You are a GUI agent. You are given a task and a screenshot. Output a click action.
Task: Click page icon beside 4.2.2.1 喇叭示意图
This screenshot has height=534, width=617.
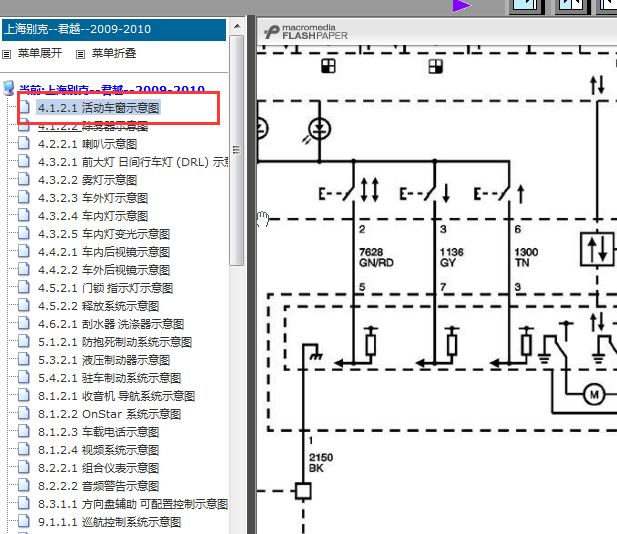coord(24,142)
